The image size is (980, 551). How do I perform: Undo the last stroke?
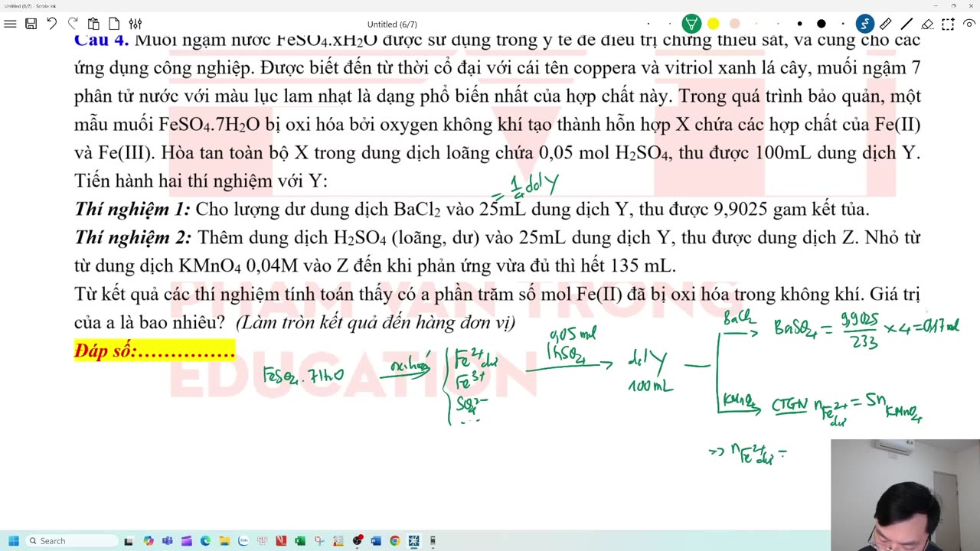52,24
